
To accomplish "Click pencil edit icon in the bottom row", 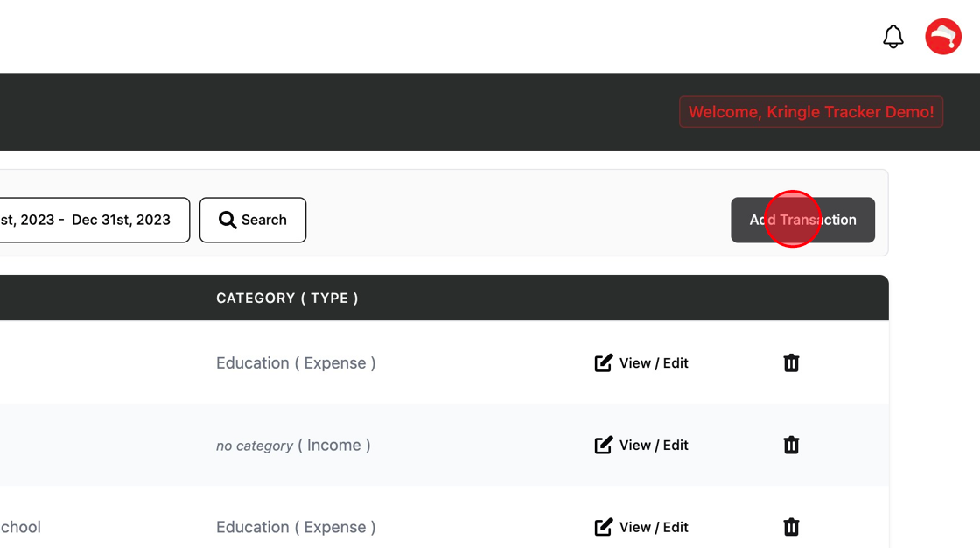I will [x=604, y=527].
